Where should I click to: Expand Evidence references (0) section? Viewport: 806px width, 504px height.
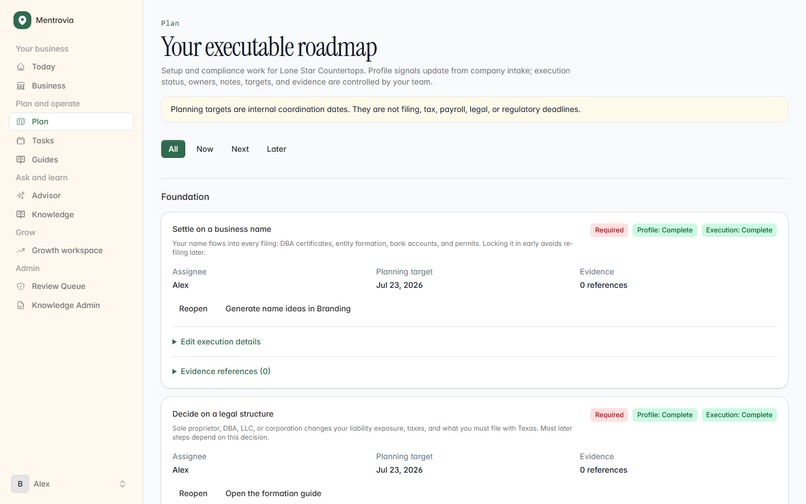[x=222, y=371]
